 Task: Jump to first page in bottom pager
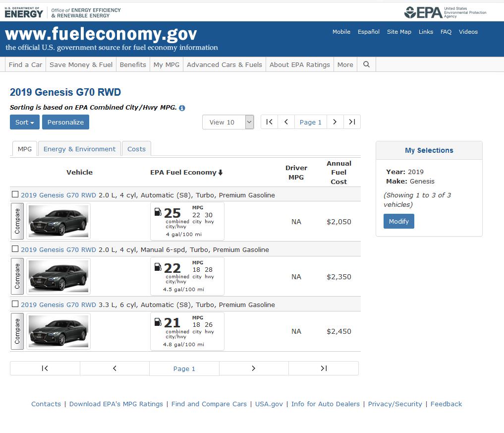[45, 369]
